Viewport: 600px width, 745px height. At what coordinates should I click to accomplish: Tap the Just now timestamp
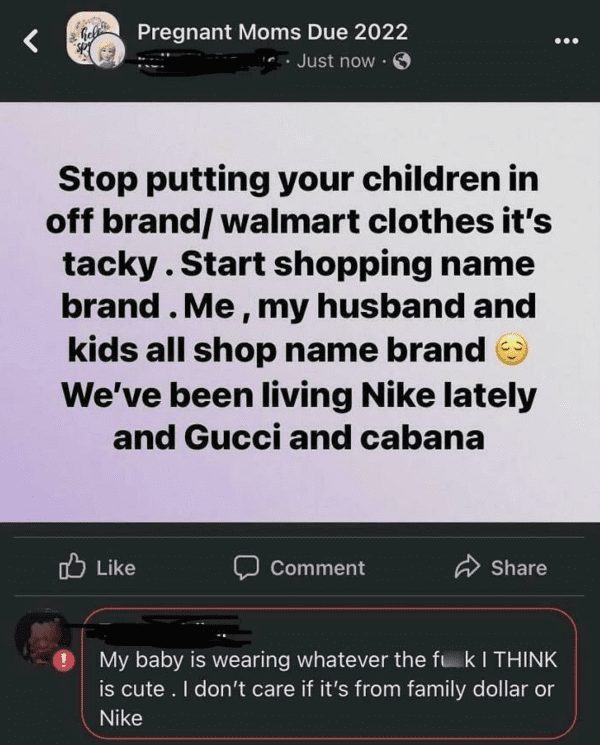click(x=336, y=61)
